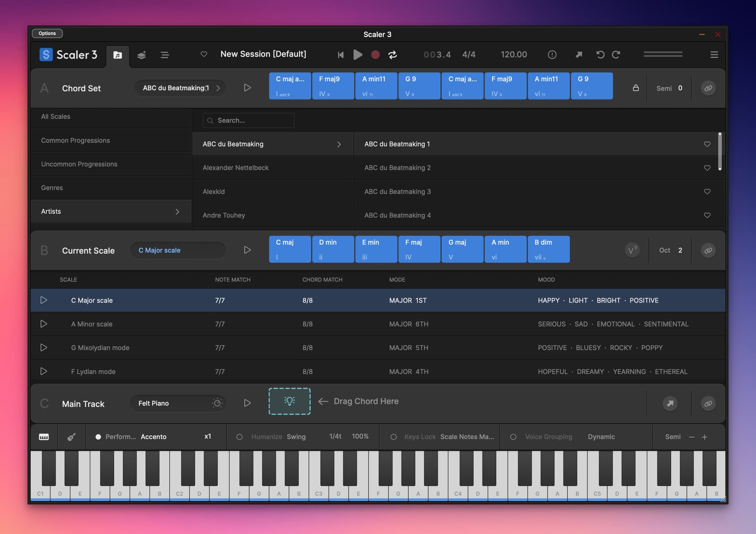Increase Semi with plus button
The height and width of the screenshot is (534, 756).
(x=705, y=437)
